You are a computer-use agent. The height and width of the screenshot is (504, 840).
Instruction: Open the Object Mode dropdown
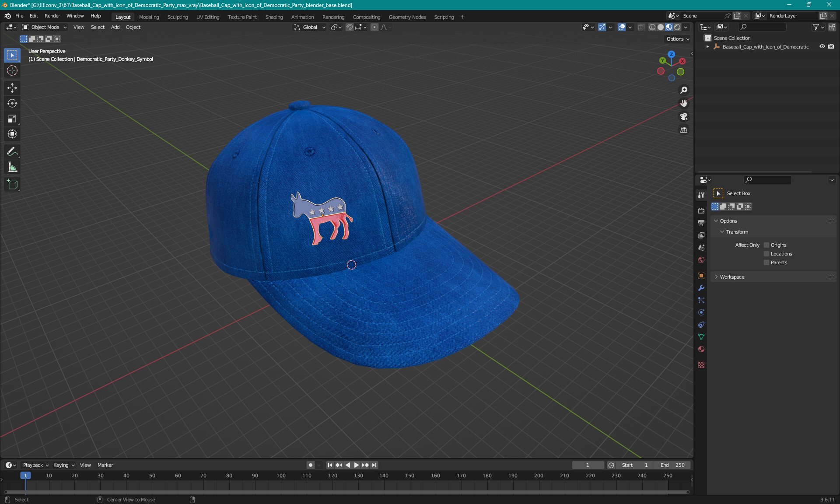click(45, 27)
